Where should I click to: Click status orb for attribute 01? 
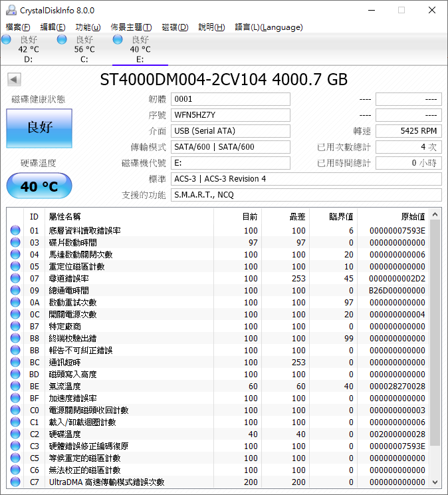click(x=15, y=230)
